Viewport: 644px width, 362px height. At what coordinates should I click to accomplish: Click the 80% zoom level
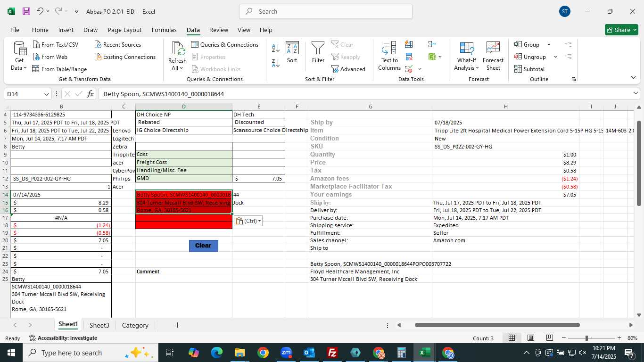coord(632,338)
